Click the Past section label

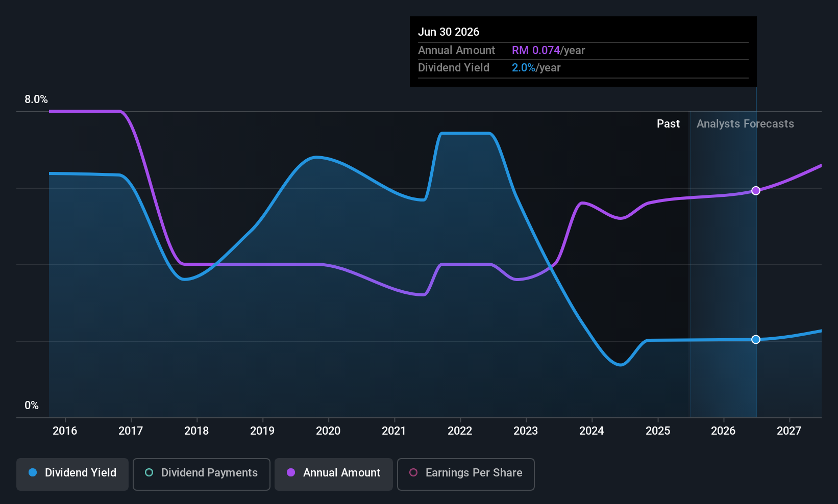point(668,124)
